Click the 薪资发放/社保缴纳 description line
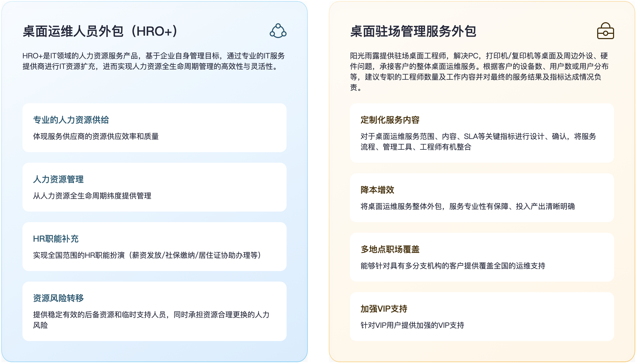 (x=147, y=255)
